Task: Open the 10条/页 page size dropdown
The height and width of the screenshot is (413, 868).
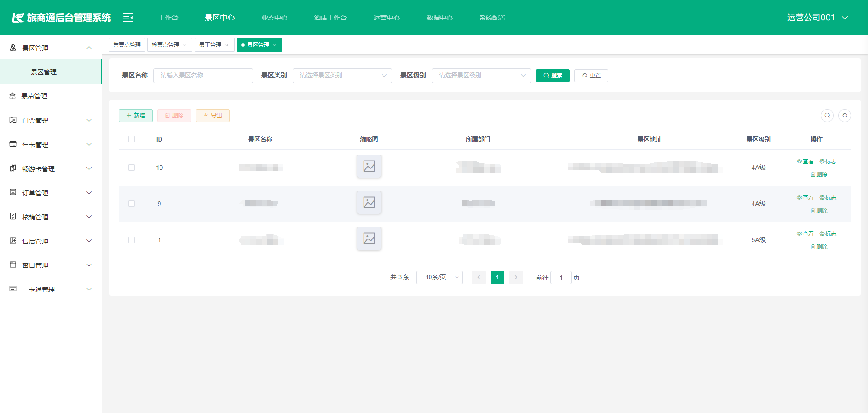Action: [x=440, y=277]
